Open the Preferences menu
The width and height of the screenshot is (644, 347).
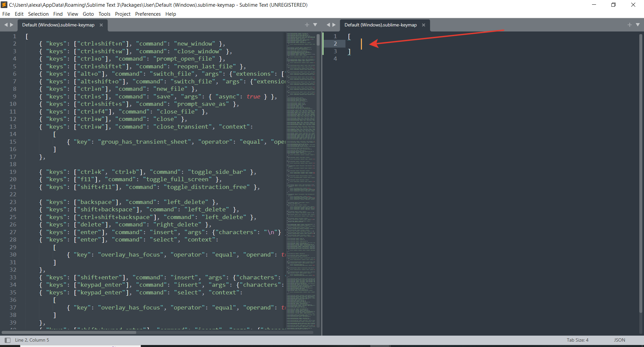click(x=148, y=14)
